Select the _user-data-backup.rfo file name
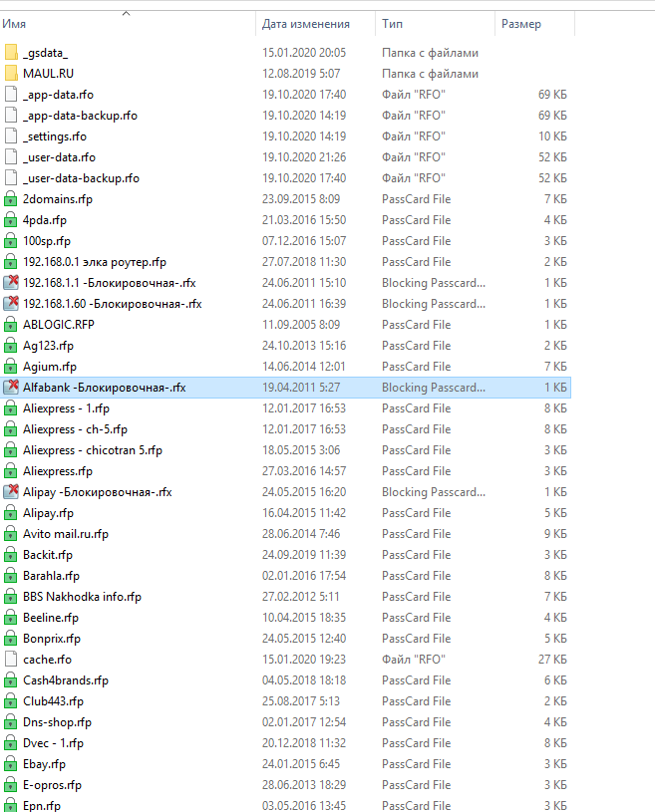The width and height of the screenshot is (655, 812). 81,178
